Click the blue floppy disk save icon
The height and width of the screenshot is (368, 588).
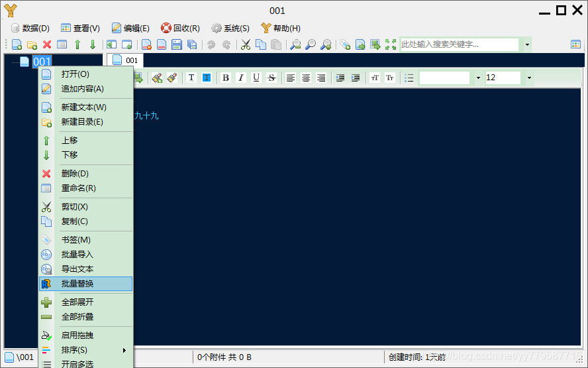[x=177, y=44]
